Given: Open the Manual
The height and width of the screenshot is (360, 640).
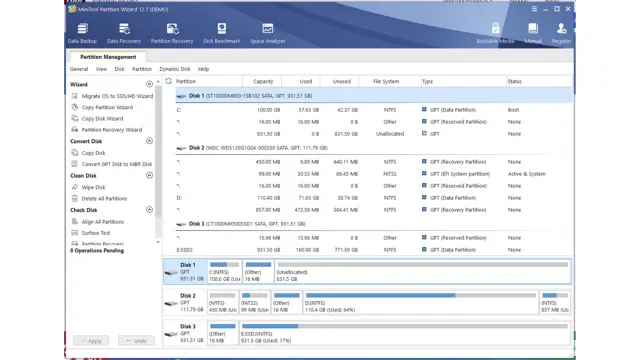Looking at the screenshot, I should (533, 33).
